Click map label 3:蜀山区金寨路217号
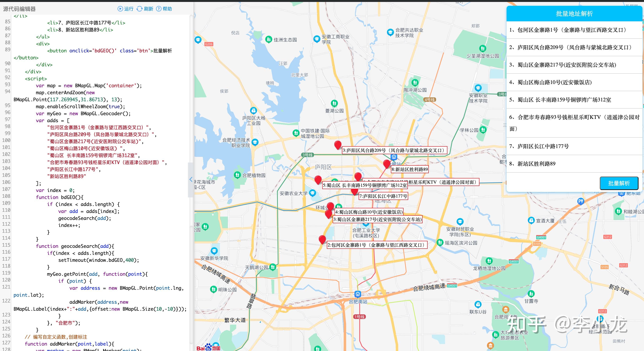 (x=378, y=219)
